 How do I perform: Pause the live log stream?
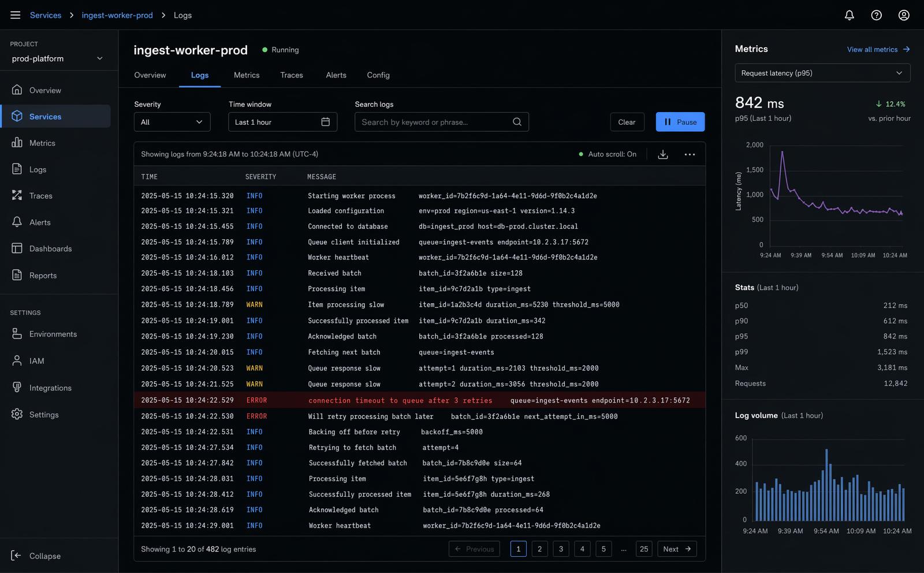pos(680,122)
